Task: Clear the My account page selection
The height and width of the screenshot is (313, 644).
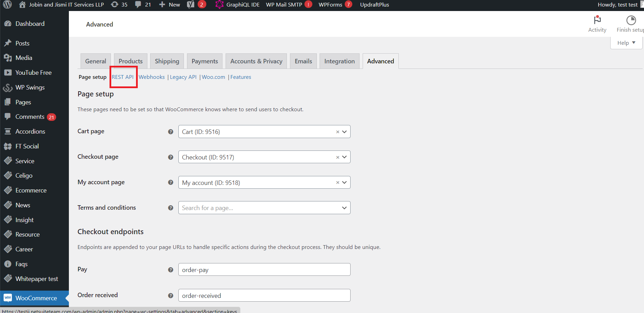Action: pos(337,183)
